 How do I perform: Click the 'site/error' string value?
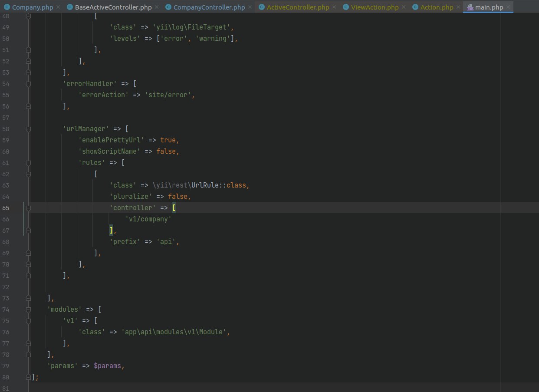[168, 95]
